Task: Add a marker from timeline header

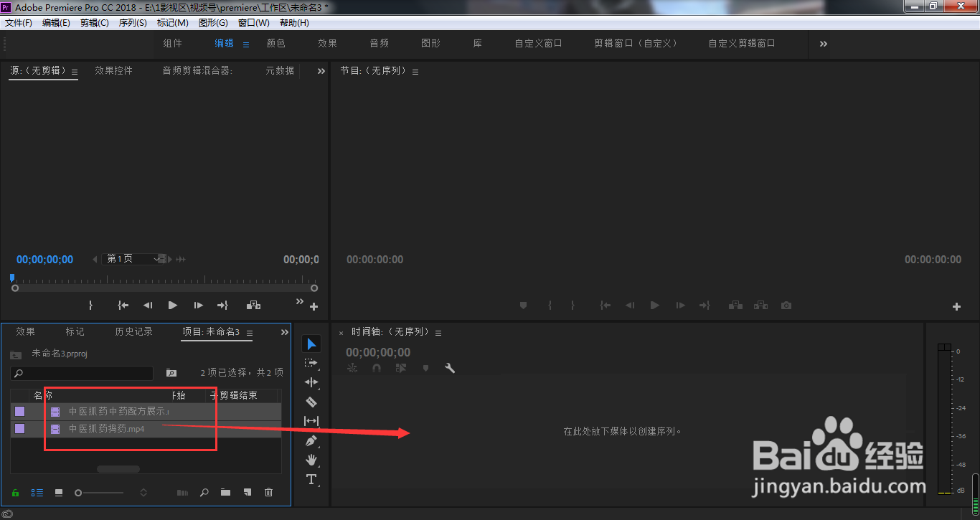Action: [x=425, y=368]
